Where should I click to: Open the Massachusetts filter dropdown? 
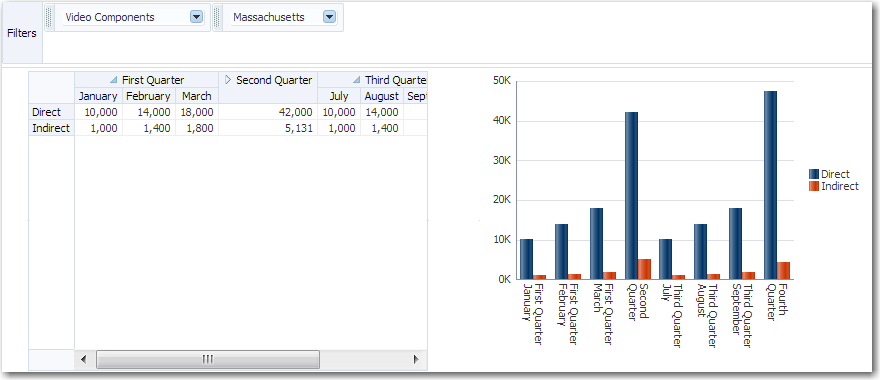[329, 17]
